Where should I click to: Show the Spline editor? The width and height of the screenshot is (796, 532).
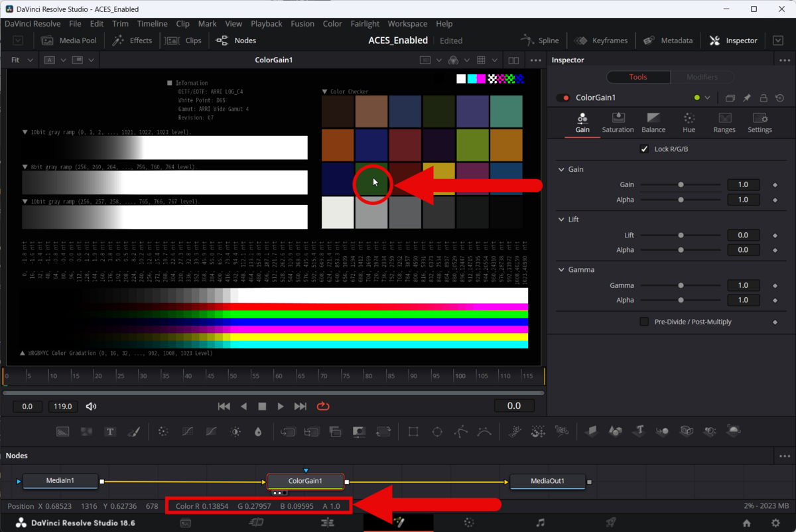pos(540,40)
